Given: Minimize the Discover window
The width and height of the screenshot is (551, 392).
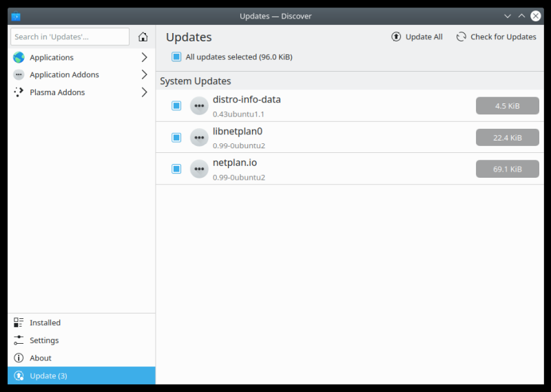Looking at the screenshot, I should pyautogui.click(x=508, y=16).
